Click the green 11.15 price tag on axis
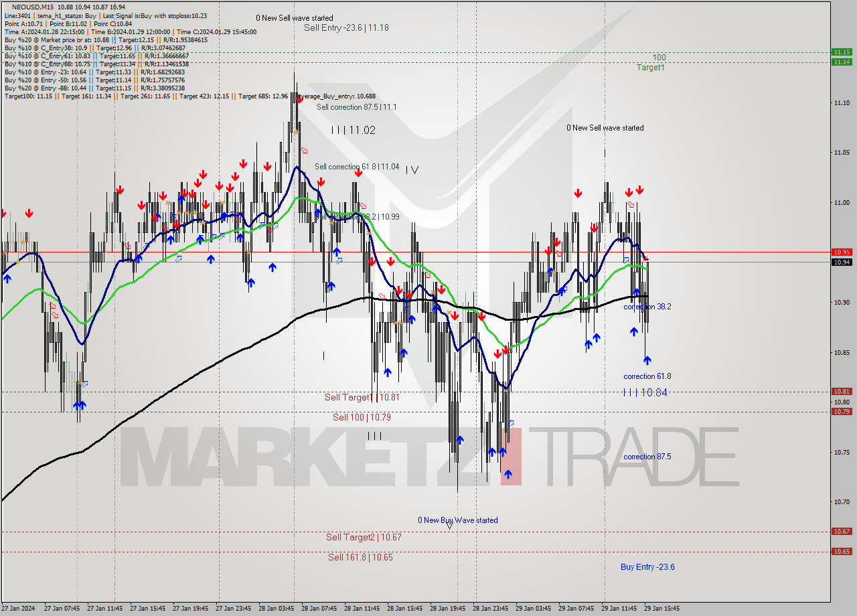 point(842,52)
